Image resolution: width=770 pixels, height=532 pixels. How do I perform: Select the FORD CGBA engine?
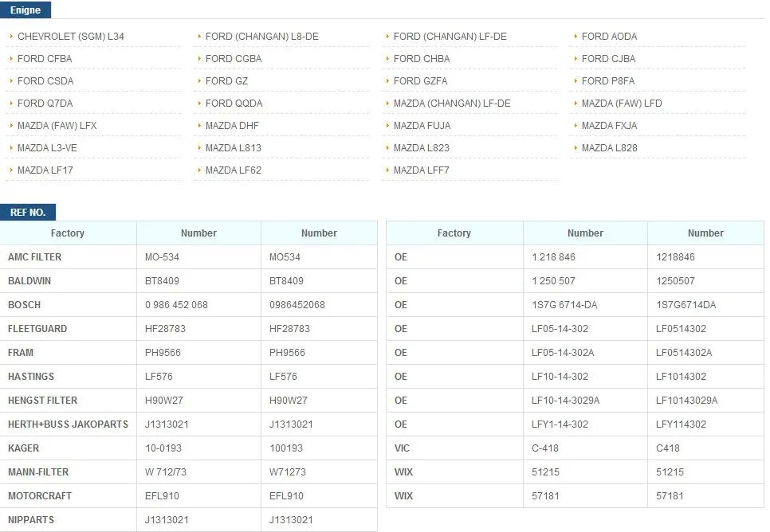click(x=234, y=59)
